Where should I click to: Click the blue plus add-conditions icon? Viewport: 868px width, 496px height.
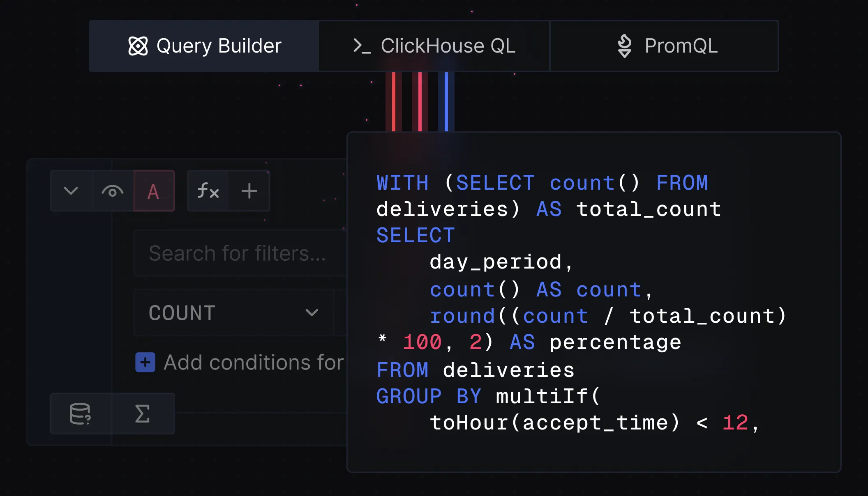[145, 362]
